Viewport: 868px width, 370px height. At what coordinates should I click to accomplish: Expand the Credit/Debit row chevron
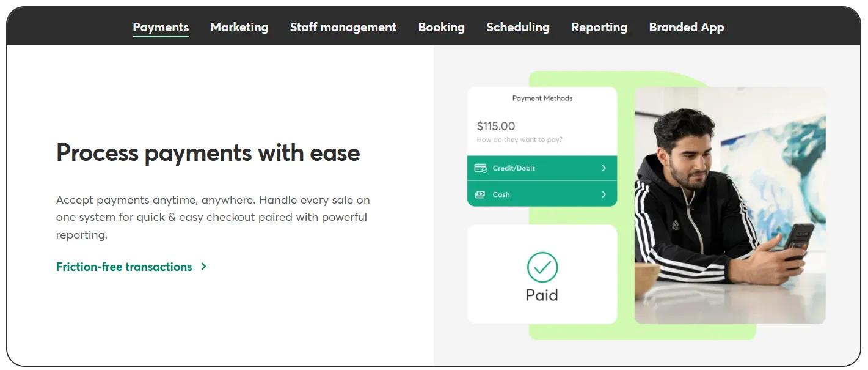click(x=604, y=168)
